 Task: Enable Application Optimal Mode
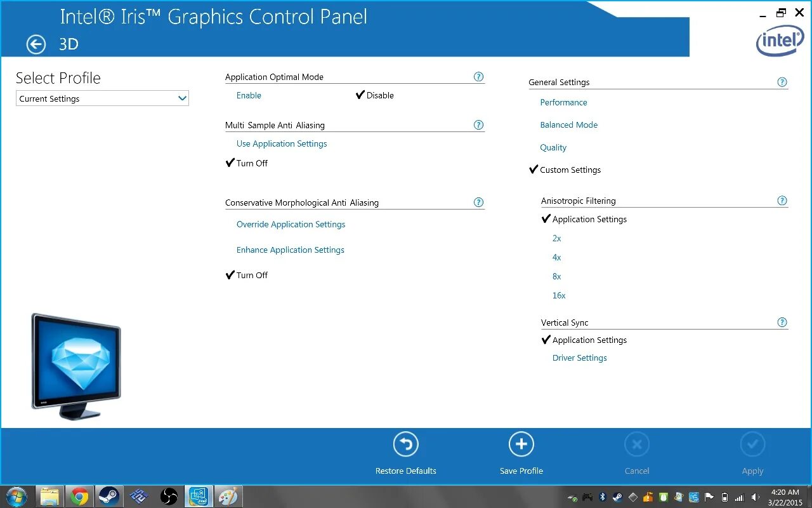click(249, 95)
